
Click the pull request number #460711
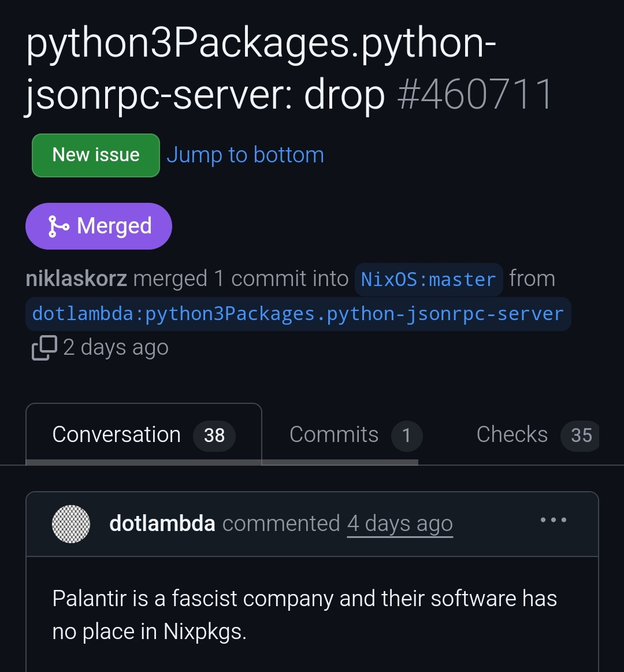tap(475, 95)
